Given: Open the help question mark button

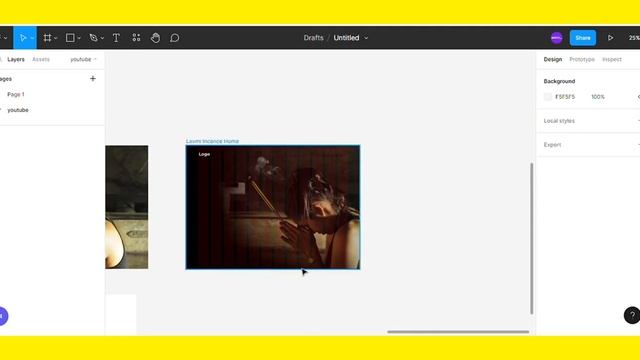Looking at the screenshot, I should click(x=632, y=315).
